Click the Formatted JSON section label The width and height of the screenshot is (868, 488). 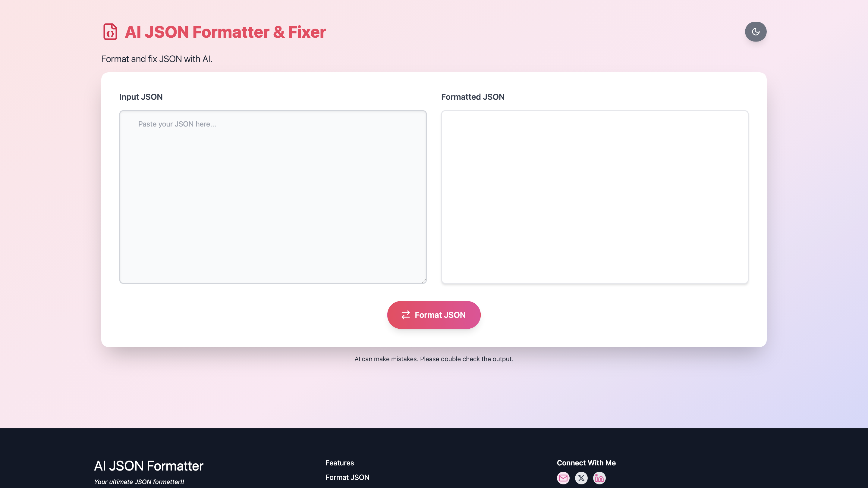[472, 97]
